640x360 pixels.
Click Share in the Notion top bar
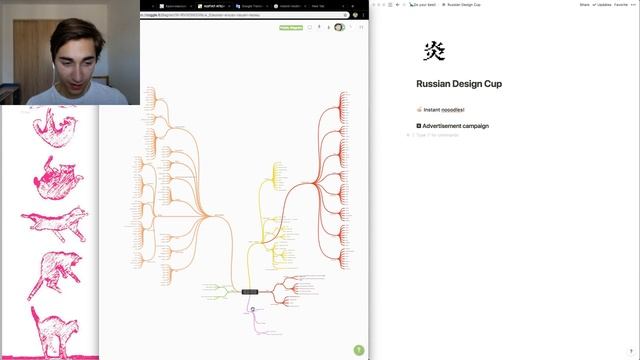coord(584,5)
